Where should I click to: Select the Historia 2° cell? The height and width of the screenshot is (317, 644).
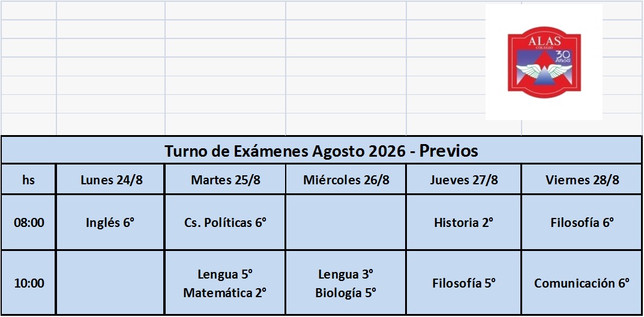[464, 223]
